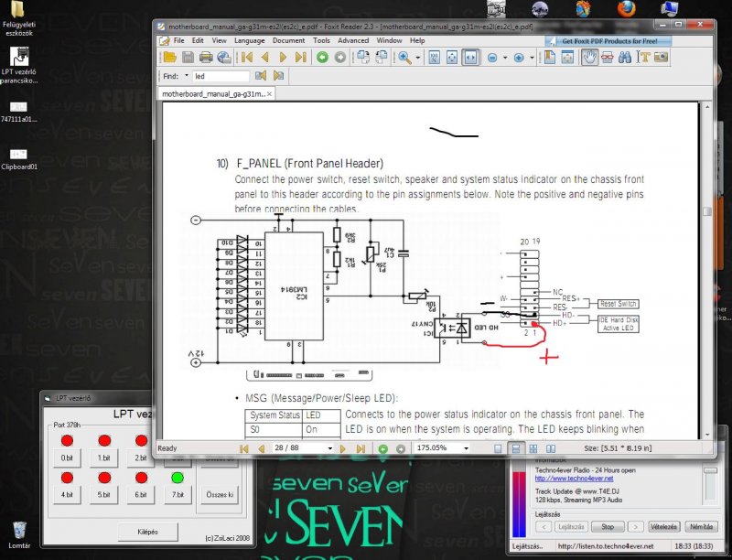
Task: Go to first page via top toolbar
Action: 247,58
